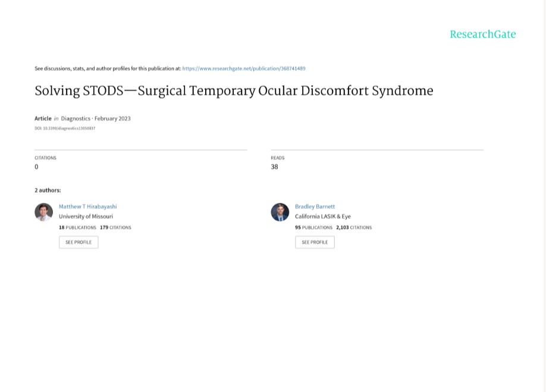Click the CITATIONS count of 0

tap(36, 167)
